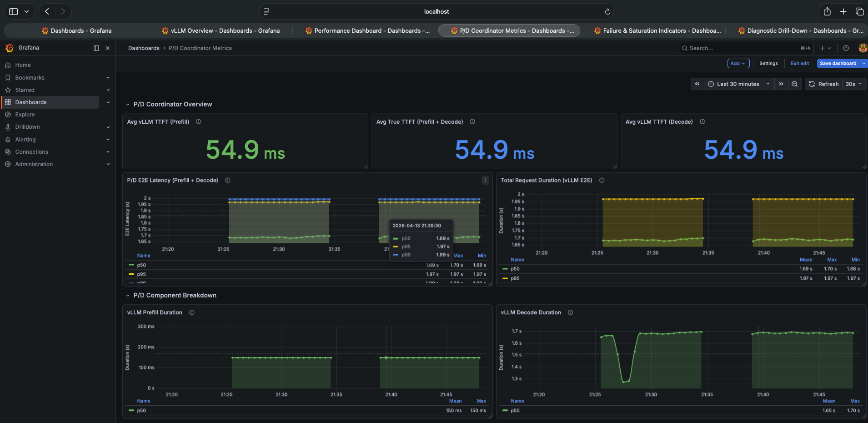Open Explore from the sidebar

[25, 115]
